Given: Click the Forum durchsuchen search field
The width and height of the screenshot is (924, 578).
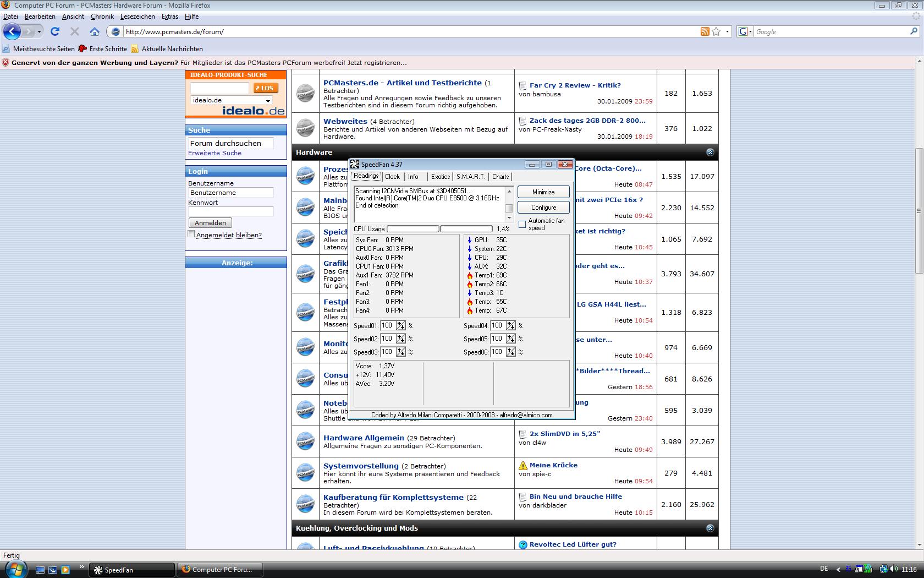Looking at the screenshot, I should pyautogui.click(x=231, y=143).
